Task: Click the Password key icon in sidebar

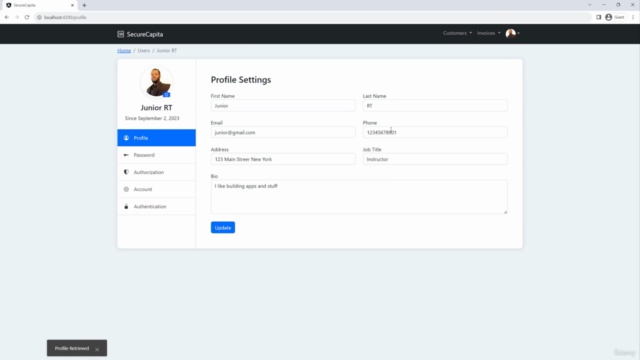Action: (126, 155)
